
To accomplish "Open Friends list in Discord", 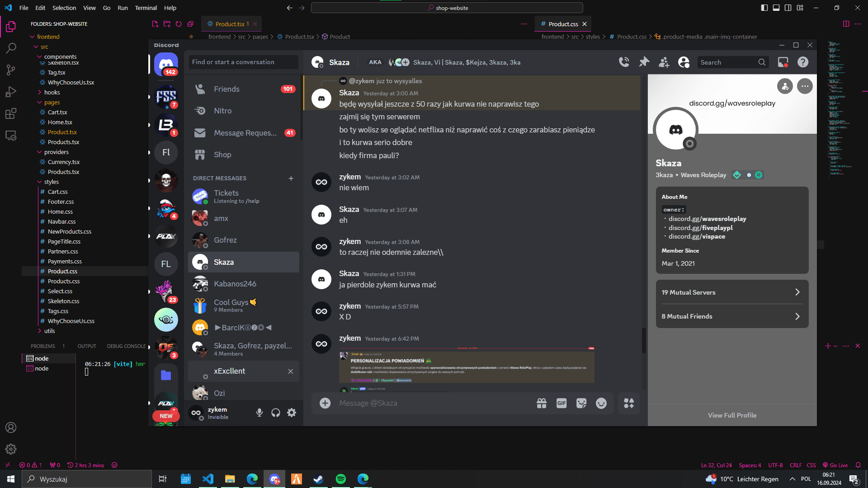I will [x=243, y=89].
